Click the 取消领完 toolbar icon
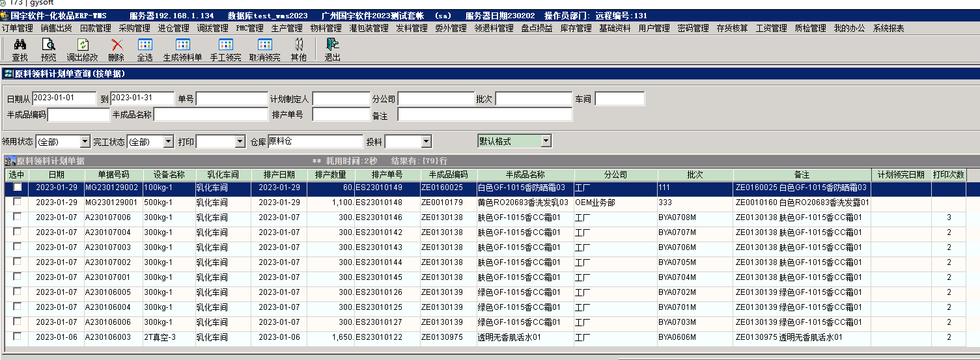This screenshot has width=980, height=360. coord(264,45)
